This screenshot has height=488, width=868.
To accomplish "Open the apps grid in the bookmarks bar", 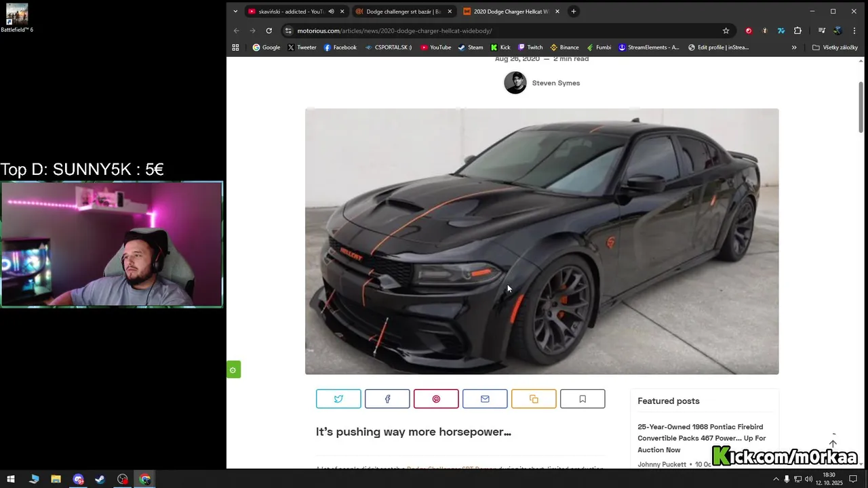I will click(x=235, y=47).
